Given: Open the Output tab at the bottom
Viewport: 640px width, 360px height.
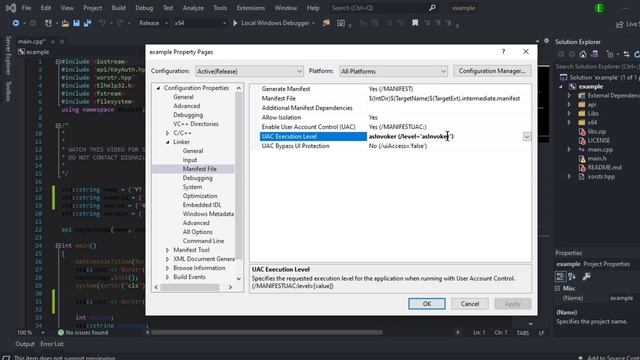Looking at the screenshot, I should click(25, 344).
